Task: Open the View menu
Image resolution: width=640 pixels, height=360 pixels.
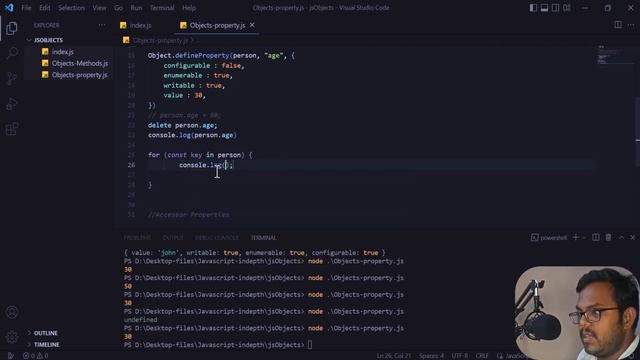Action: point(99,8)
